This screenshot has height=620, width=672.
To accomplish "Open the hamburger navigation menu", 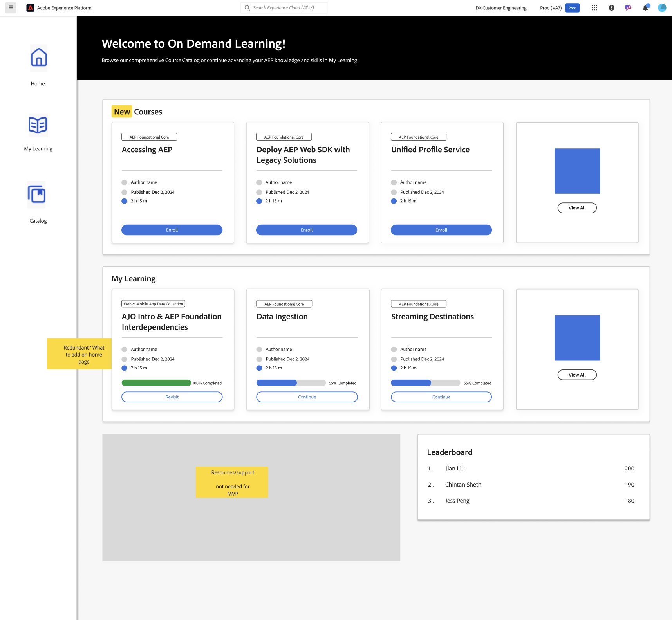I will click(x=11, y=8).
